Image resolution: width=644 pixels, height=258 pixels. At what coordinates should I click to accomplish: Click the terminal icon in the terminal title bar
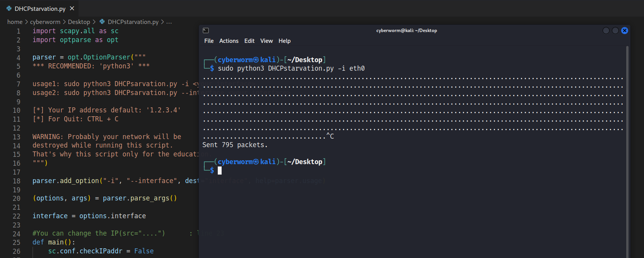point(206,31)
